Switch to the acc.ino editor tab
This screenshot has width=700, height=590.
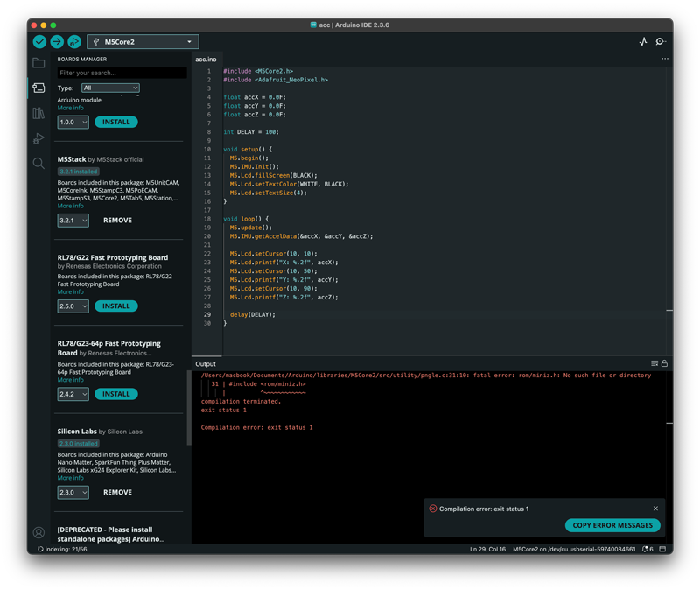[x=206, y=59]
